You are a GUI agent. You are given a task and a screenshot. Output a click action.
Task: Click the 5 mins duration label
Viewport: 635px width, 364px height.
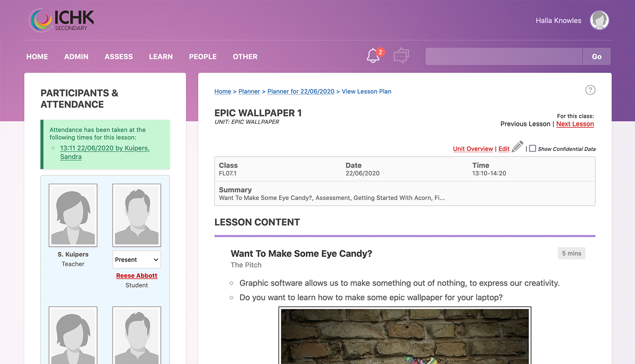point(572,253)
